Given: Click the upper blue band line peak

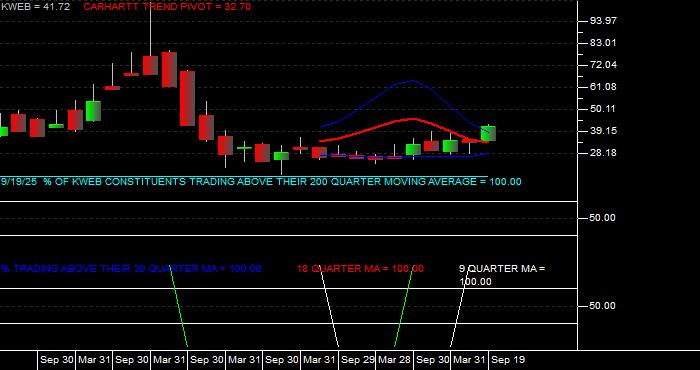Looking at the screenshot, I should tap(413, 81).
